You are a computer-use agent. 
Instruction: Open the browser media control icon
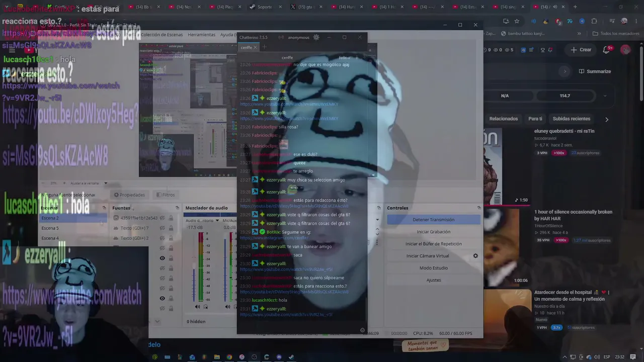(x=612, y=21)
